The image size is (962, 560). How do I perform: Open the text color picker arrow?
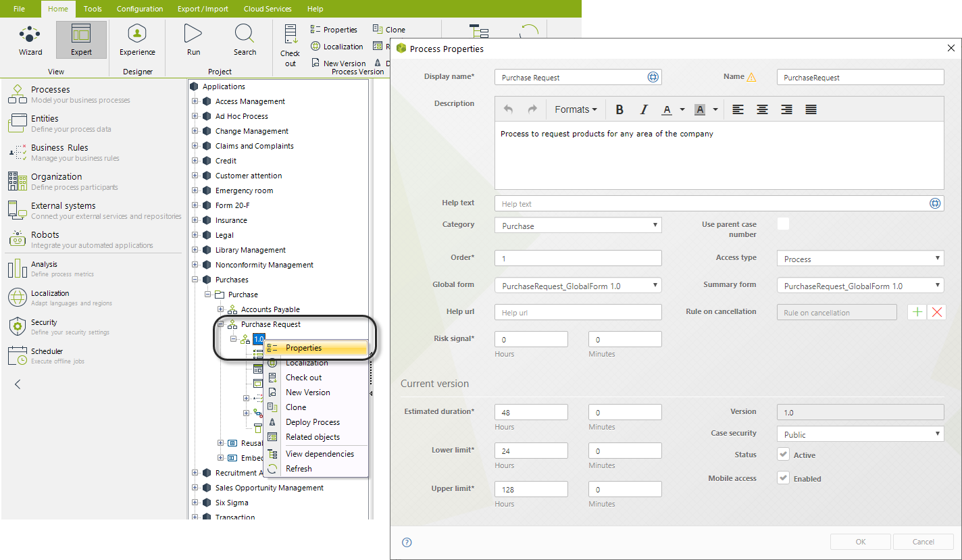click(682, 109)
